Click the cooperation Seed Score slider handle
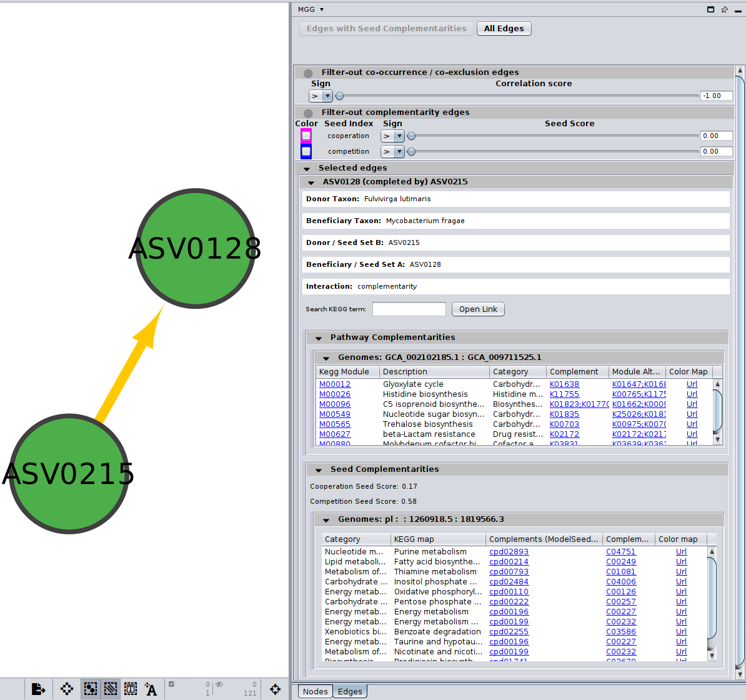The width and height of the screenshot is (746, 700). point(411,136)
